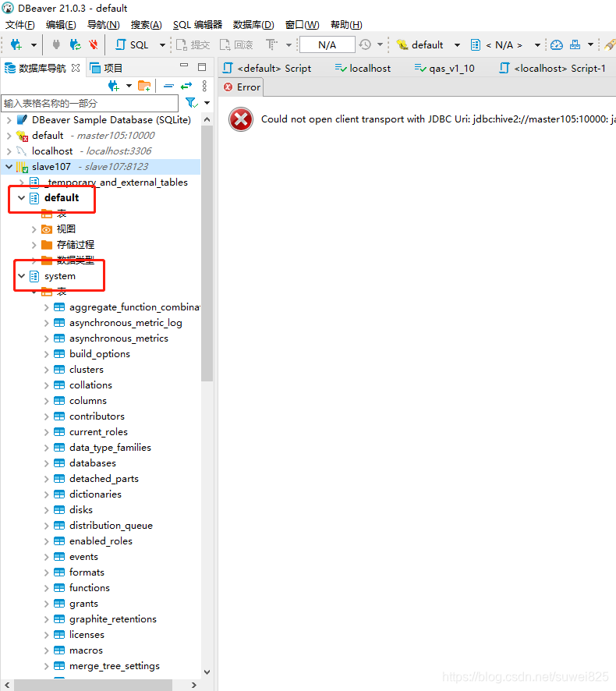The width and height of the screenshot is (616, 691).
Task: Toggle link with editor arrows icon
Action: coord(186,86)
